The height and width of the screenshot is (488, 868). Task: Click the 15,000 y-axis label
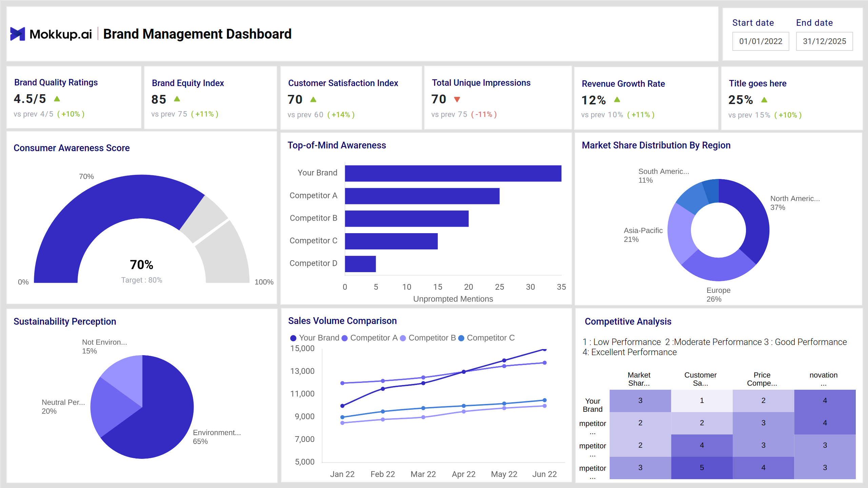302,348
